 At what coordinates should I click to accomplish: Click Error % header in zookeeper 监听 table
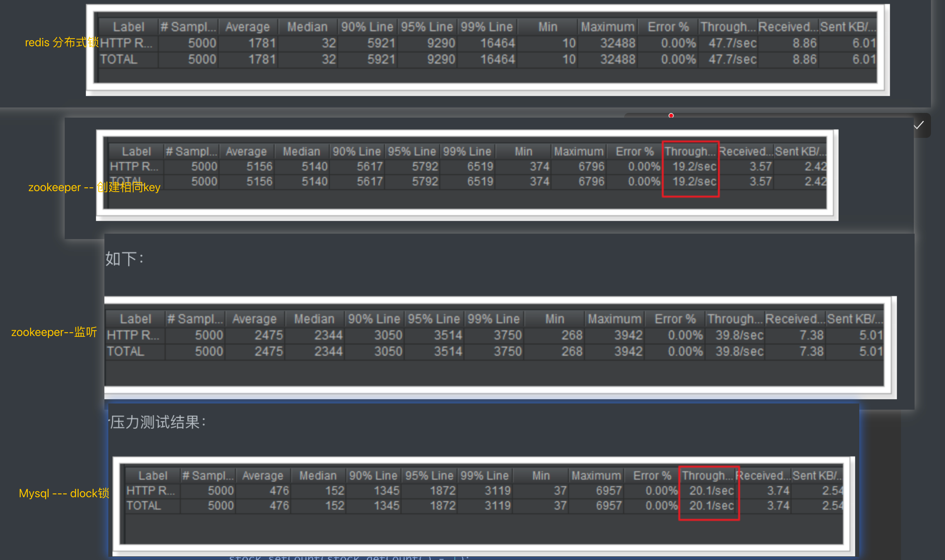tap(675, 319)
